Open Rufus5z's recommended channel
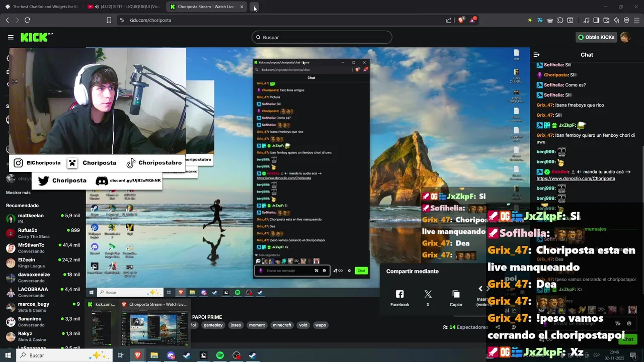This screenshot has height=362, width=644. [43, 233]
